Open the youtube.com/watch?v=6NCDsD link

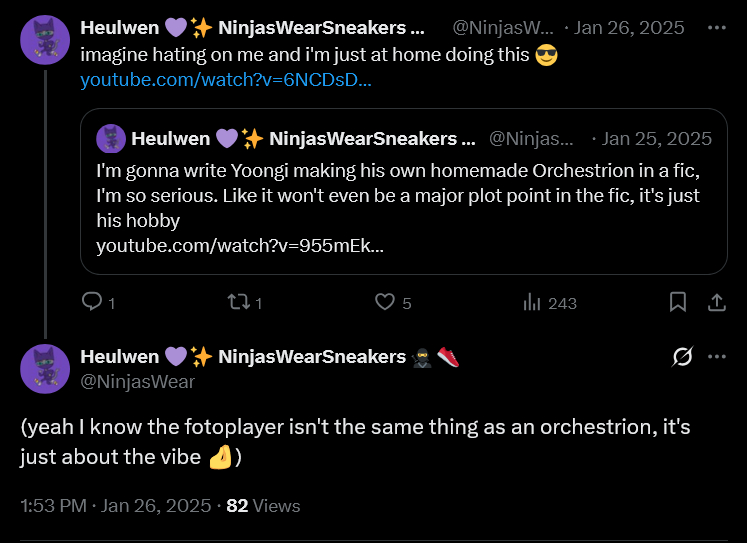point(226,80)
